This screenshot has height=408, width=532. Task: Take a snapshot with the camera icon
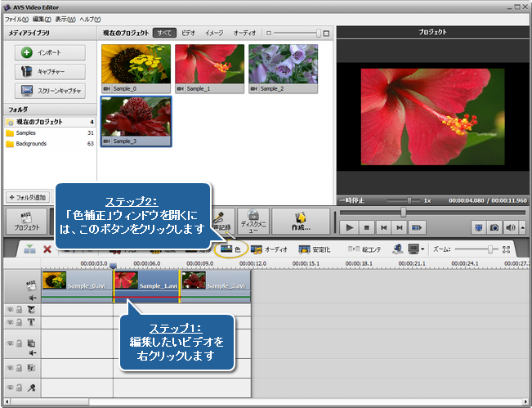[x=495, y=227]
